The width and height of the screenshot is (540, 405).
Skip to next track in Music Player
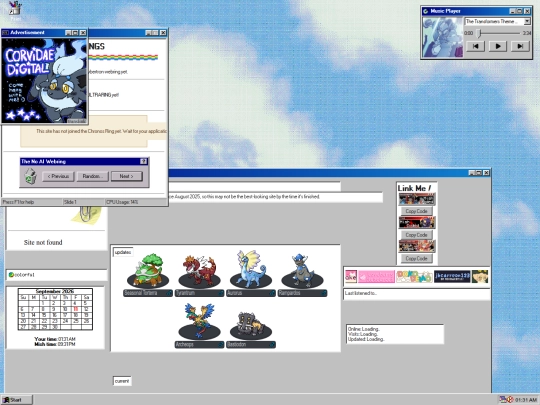pos(520,46)
